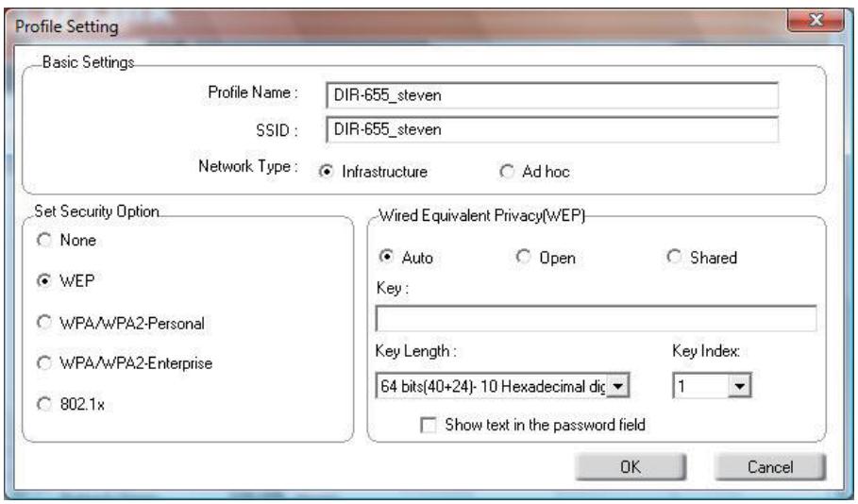This screenshot has width=858, height=504.
Task: Dismiss the dialog with Cancel
Action: tap(770, 467)
